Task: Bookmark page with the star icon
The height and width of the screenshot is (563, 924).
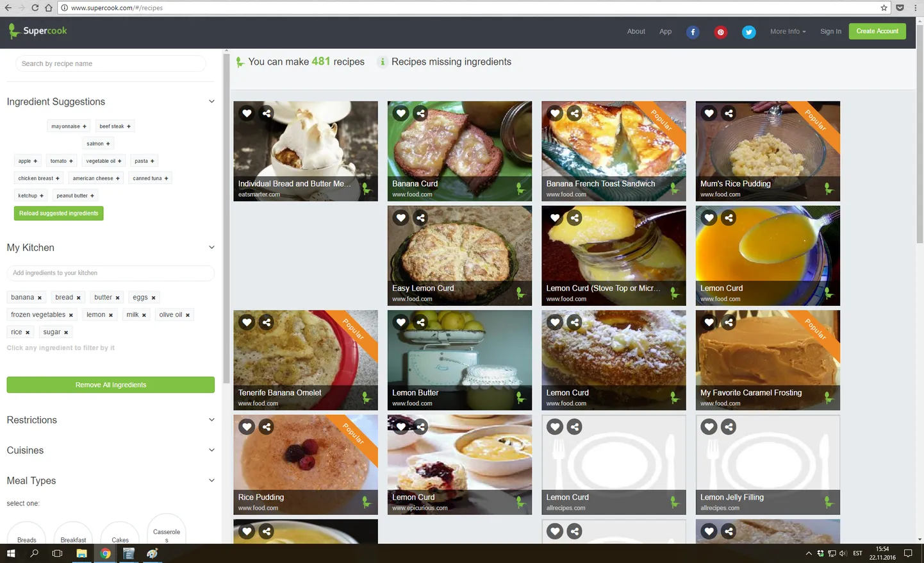Action: tap(884, 8)
